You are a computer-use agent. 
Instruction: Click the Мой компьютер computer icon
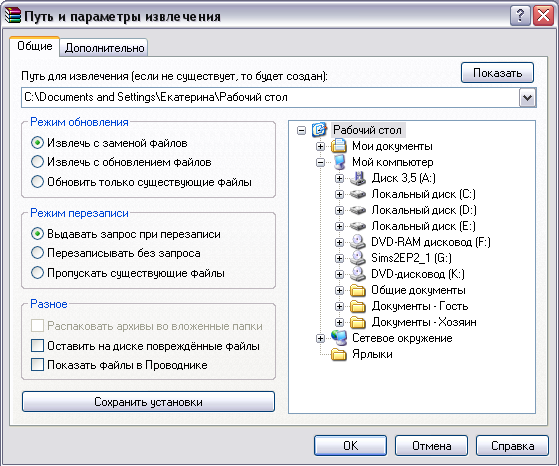(x=339, y=162)
